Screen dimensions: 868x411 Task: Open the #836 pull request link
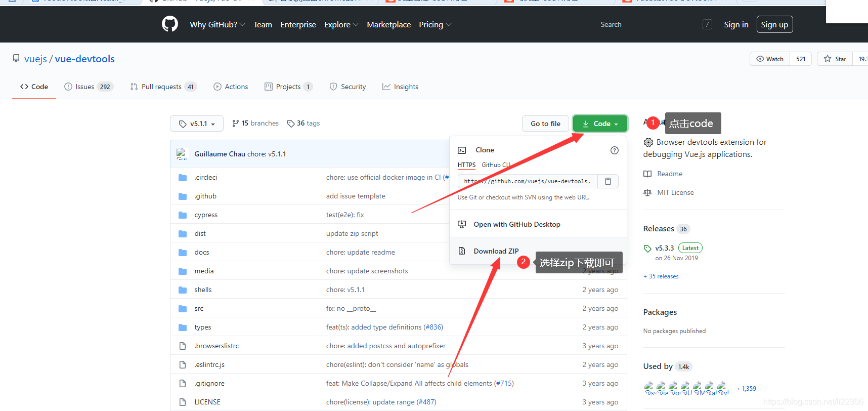point(433,327)
